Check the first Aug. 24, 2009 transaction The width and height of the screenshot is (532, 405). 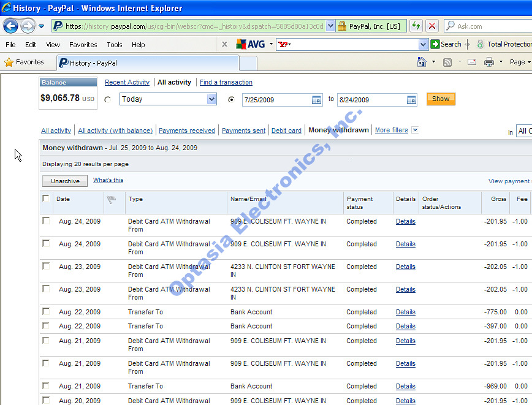click(x=46, y=221)
